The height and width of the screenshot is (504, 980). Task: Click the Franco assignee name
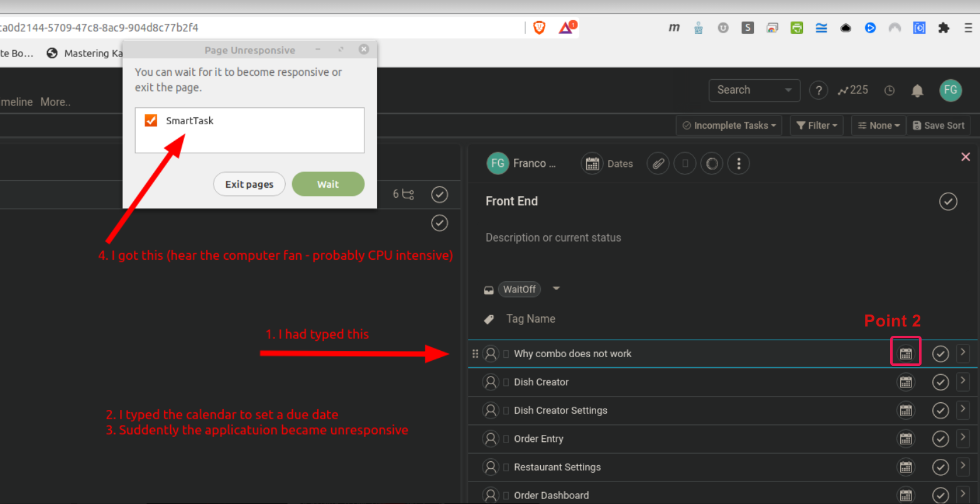click(534, 163)
